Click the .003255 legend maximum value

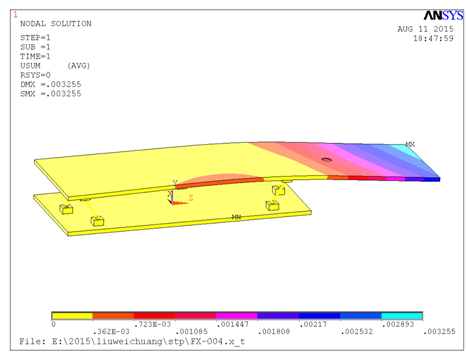pyautogui.click(x=439, y=331)
